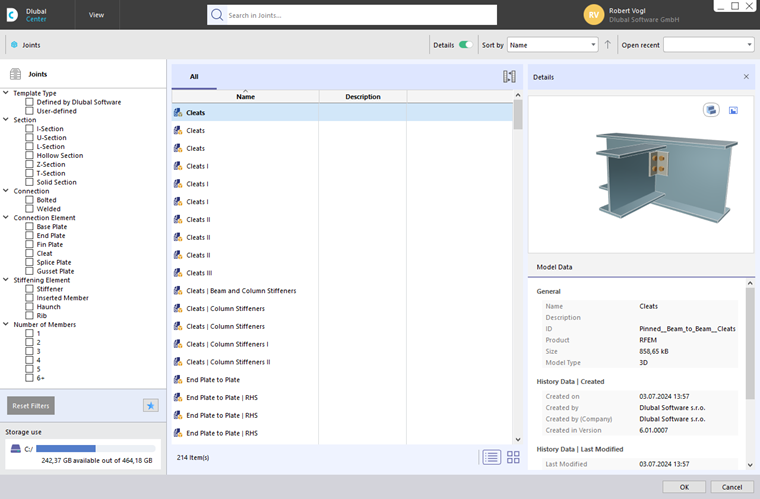Check the User-defined filter

(30, 111)
